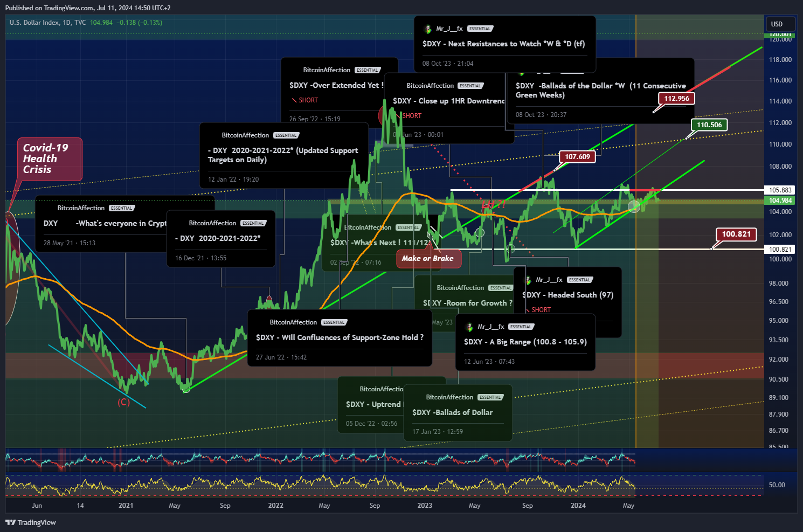The image size is (803, 532).
Task: Click the 104.984 value in chart legend
Action: (x=101, y=23)
